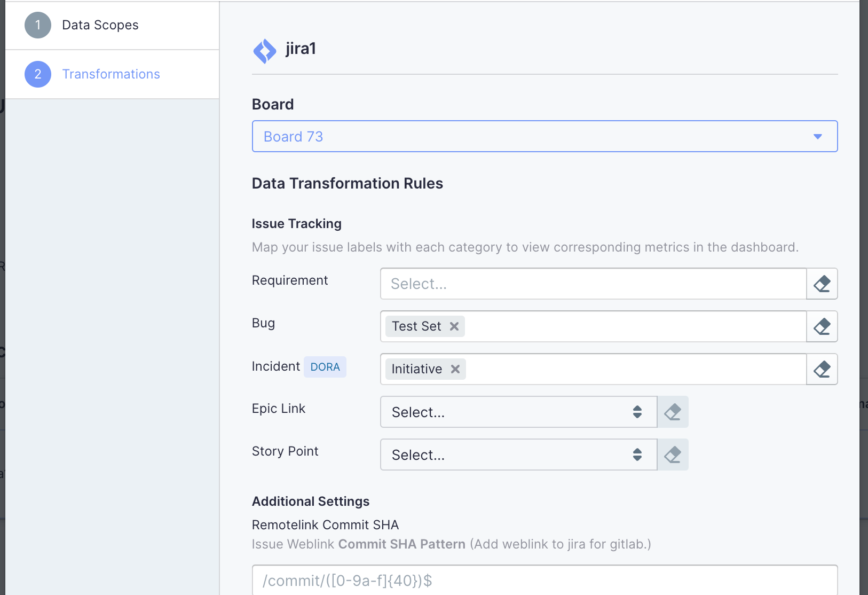This screenshot has height=595, width=868.
Task: Click the Issue Tracking heading
Action: [x=297, y=224]
